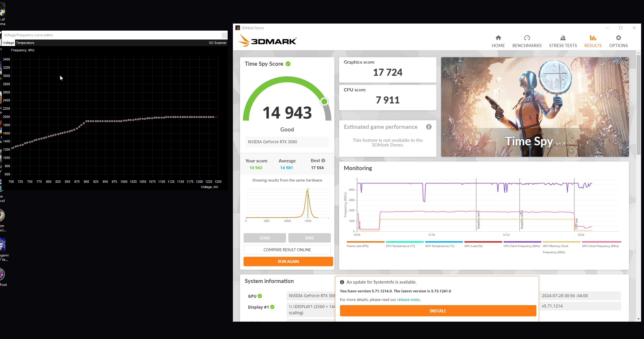Screen dimensions: 644x339
Task: Click the Best score info icon
Action: (x=323, y=161)
